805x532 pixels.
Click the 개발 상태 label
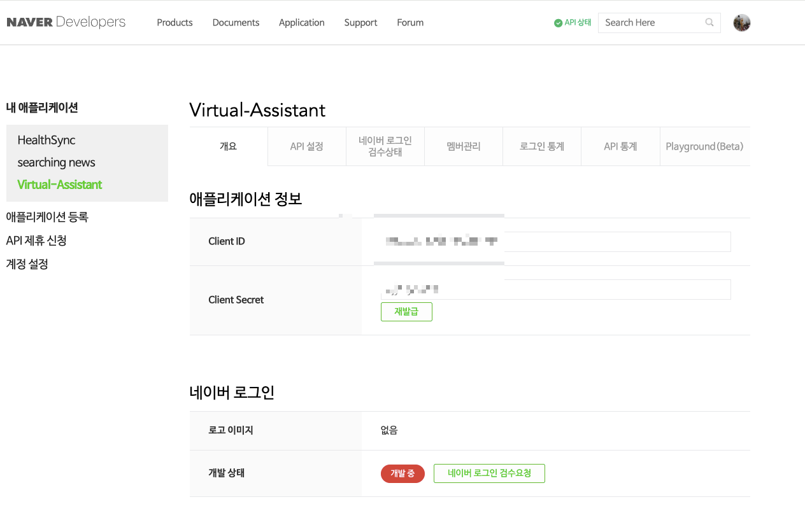point(227,473)
